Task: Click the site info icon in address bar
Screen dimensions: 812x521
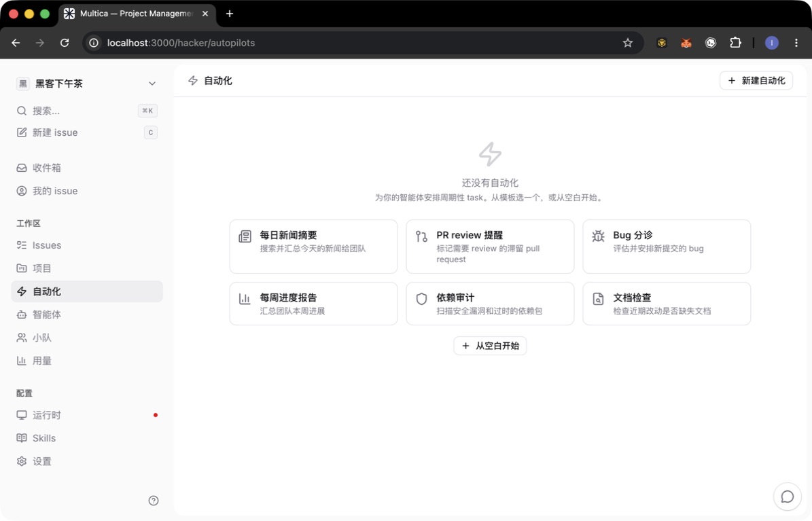Action: (x=94, y=43)
